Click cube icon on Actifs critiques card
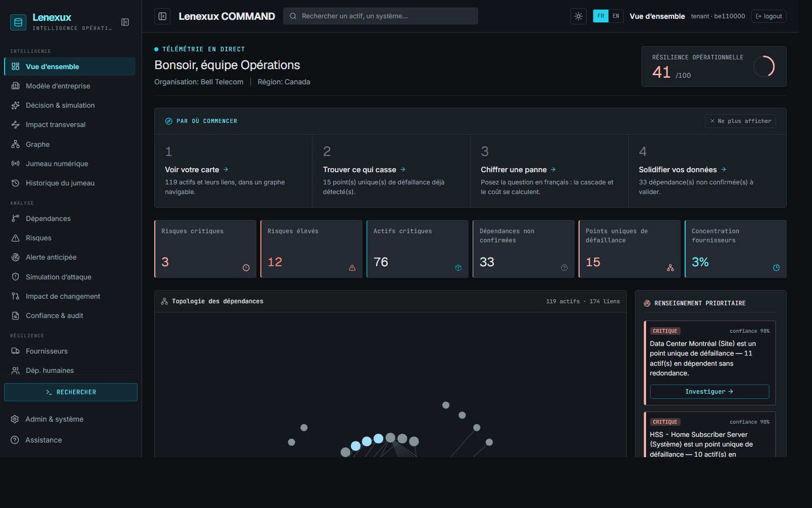Image resolution: width=812 pixels, height=508 pixels. [x=458, y=268]
